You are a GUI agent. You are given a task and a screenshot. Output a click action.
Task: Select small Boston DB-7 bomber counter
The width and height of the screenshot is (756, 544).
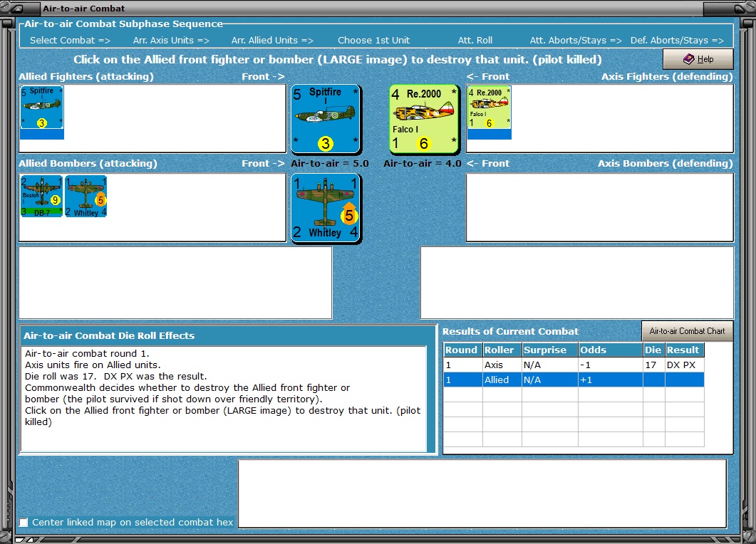[41, 196]
